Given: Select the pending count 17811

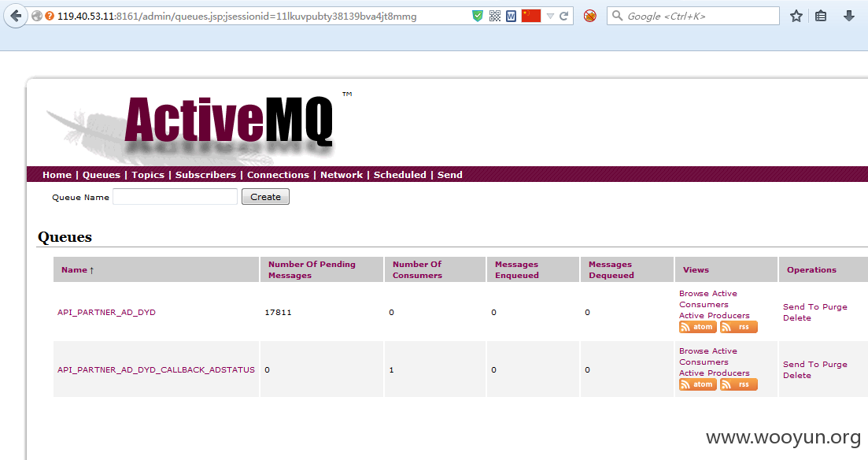Looking at the screenshot, I should (x=278, y=313).
